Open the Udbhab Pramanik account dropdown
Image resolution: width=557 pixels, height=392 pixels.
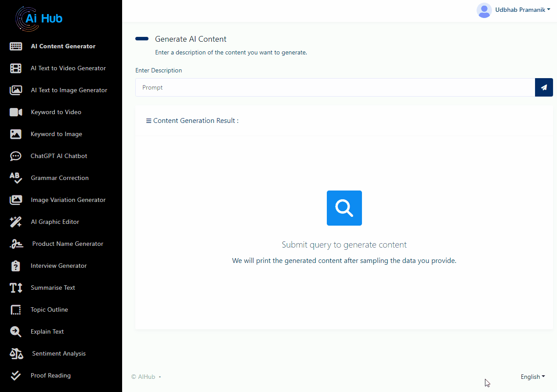pos(522,10)
